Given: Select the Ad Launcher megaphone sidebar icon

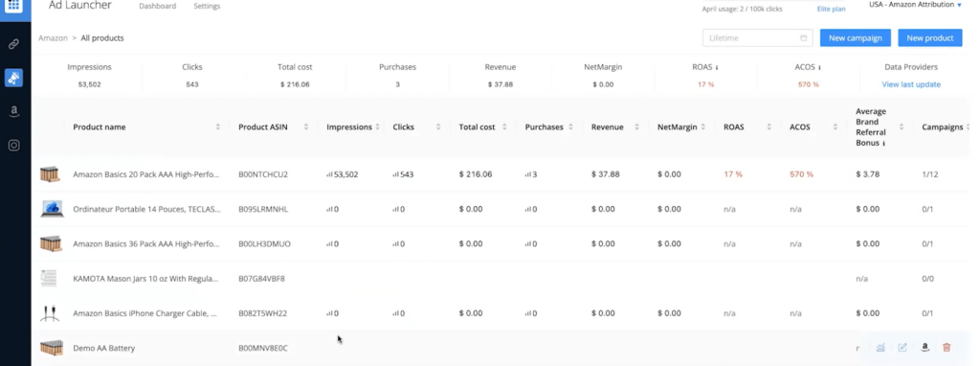Looking at the screenshot, I should [13, 78].
